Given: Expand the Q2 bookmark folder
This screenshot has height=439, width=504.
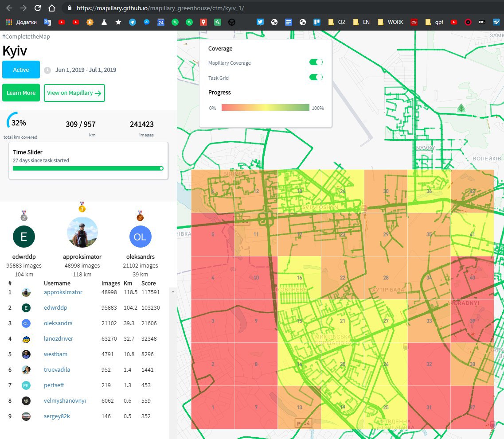Looking at the screenshot, I should pos(336,22).
